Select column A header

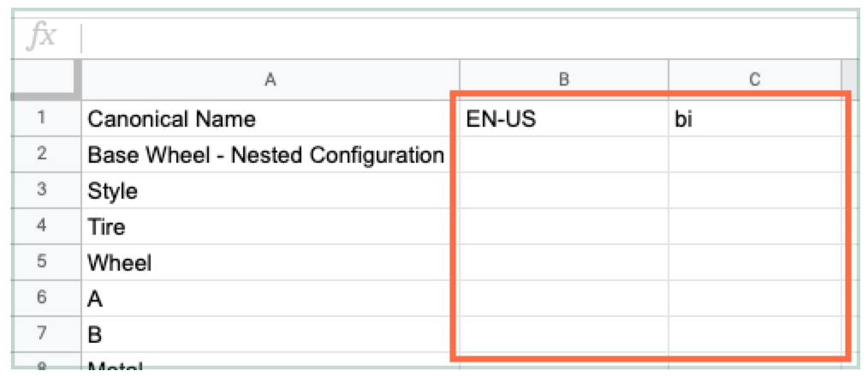point(271,80)
